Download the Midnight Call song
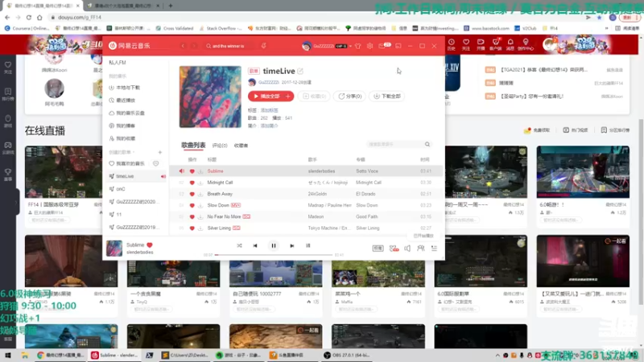This screenshot has height=362, width=644. [200, 183]
